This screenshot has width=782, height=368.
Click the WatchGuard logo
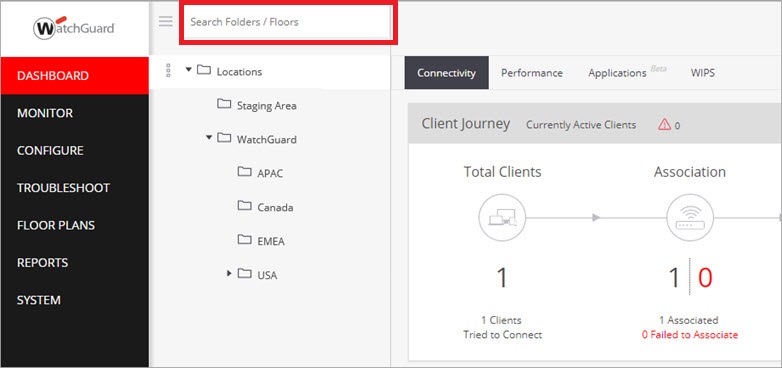pyautogui.click(x=74, y=28)
